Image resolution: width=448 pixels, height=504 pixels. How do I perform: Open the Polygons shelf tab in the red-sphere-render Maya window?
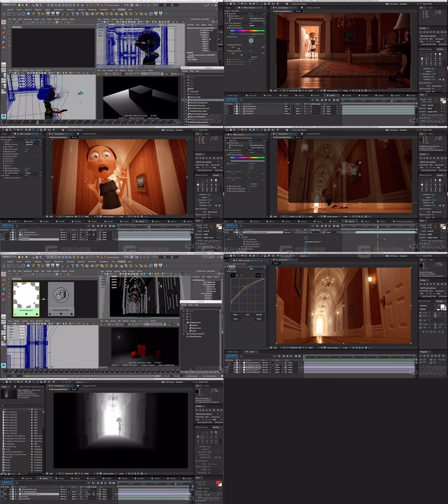[x=38, y=261]
